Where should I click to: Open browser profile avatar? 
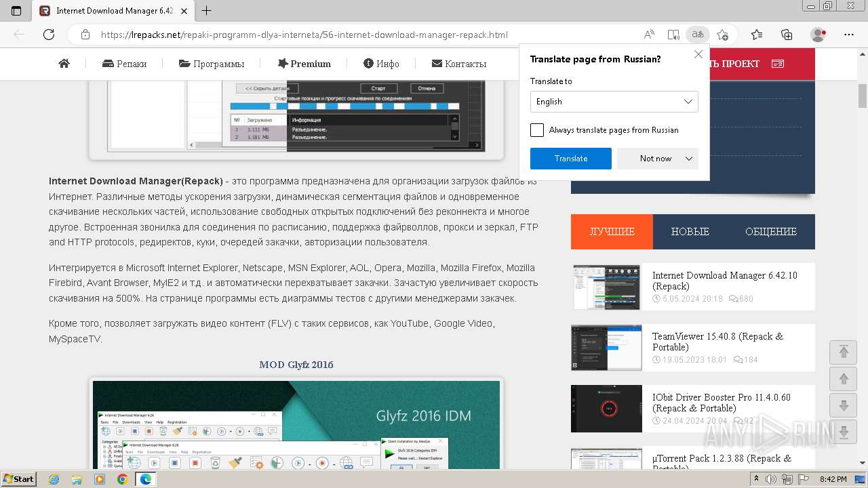coord(818,35)
